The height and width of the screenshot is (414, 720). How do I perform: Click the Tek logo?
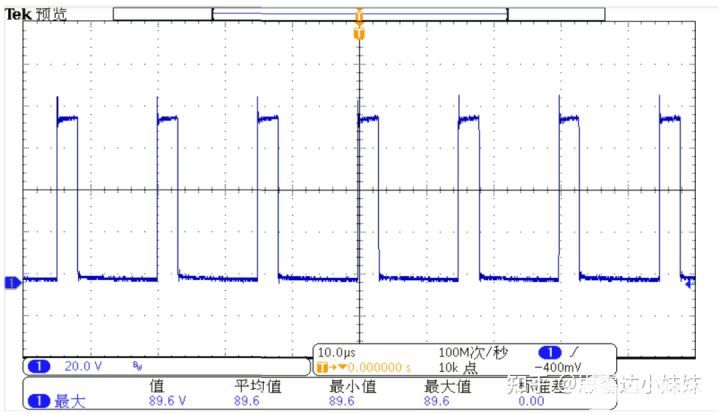tap(18, 14)
